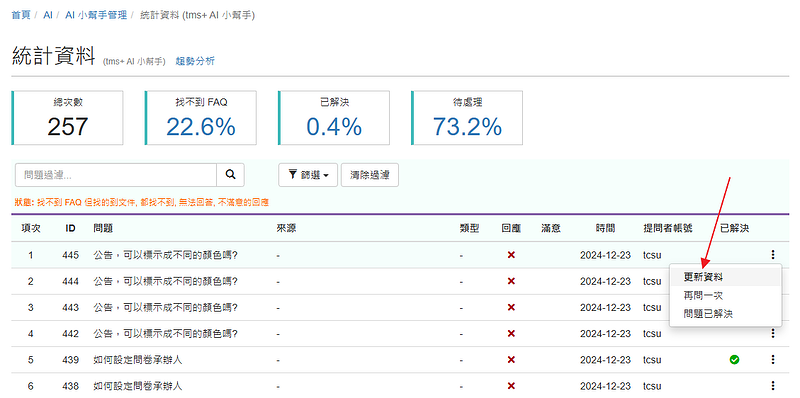Click the 項次 column header
This screenshot has height=398, width=800.
(31, 228)
